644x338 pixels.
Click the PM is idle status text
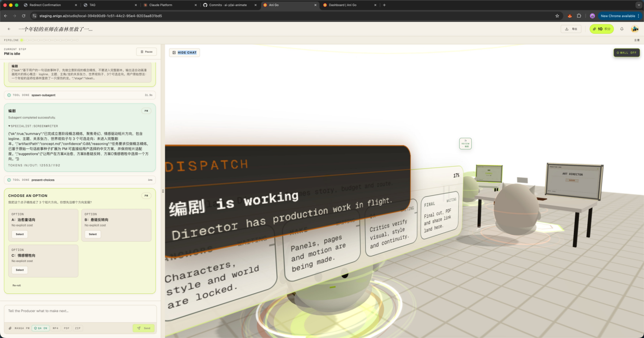12,54
